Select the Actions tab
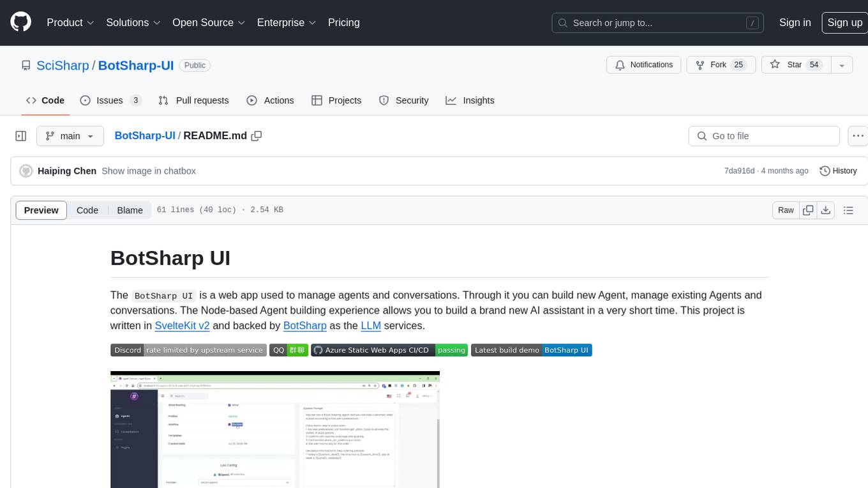This screenshot has height=488, width=868. point(270,100)
